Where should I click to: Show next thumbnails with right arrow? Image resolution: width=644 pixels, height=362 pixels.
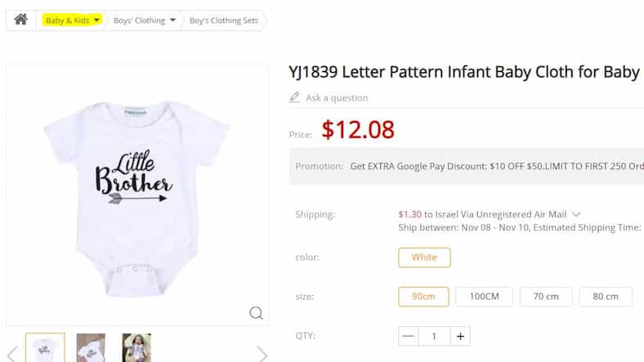[x=262, y=353]
